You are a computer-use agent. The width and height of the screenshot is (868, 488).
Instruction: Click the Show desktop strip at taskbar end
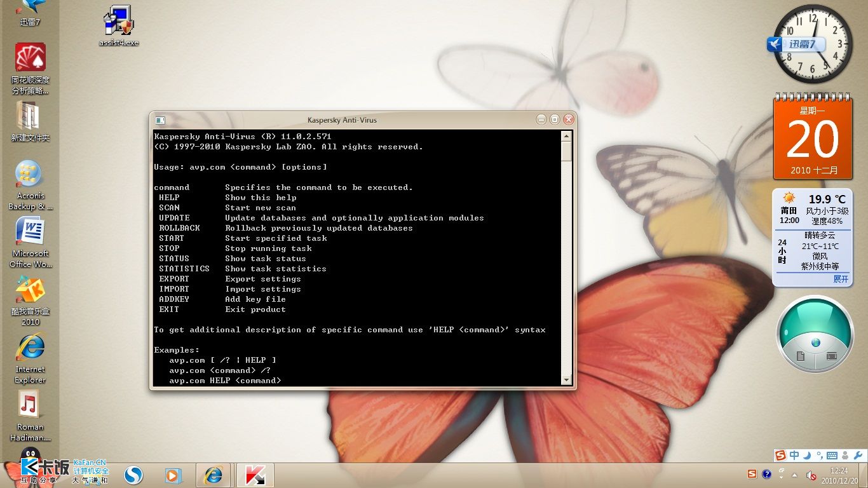tap(864, 475)
